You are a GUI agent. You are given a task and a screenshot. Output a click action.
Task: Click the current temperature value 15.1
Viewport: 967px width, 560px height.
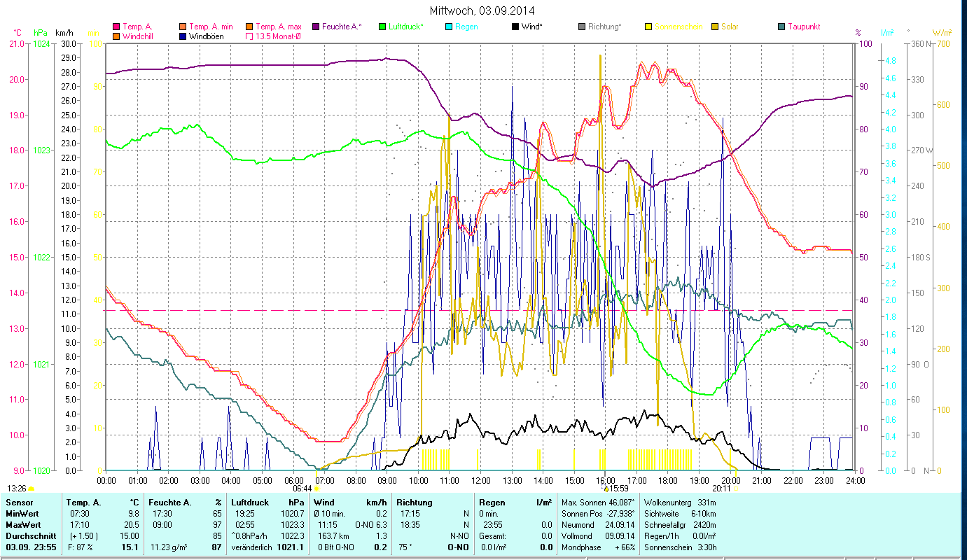tap(131, 547)
